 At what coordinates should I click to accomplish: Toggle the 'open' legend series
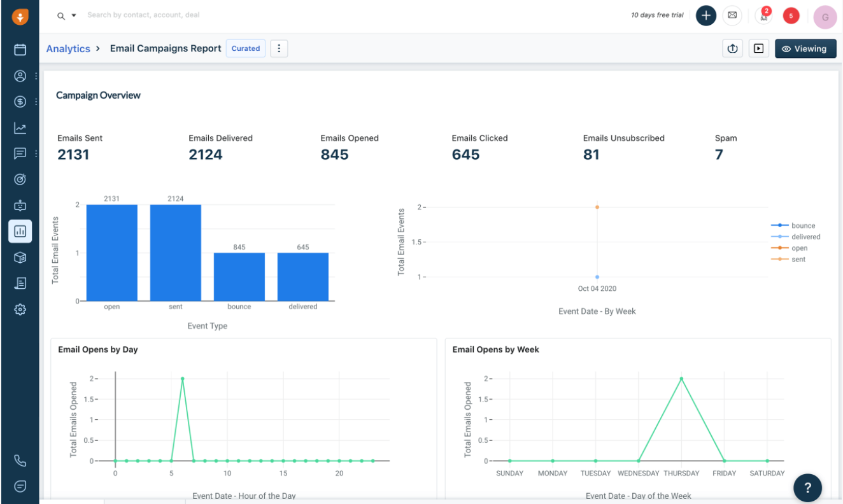point(799,248)
